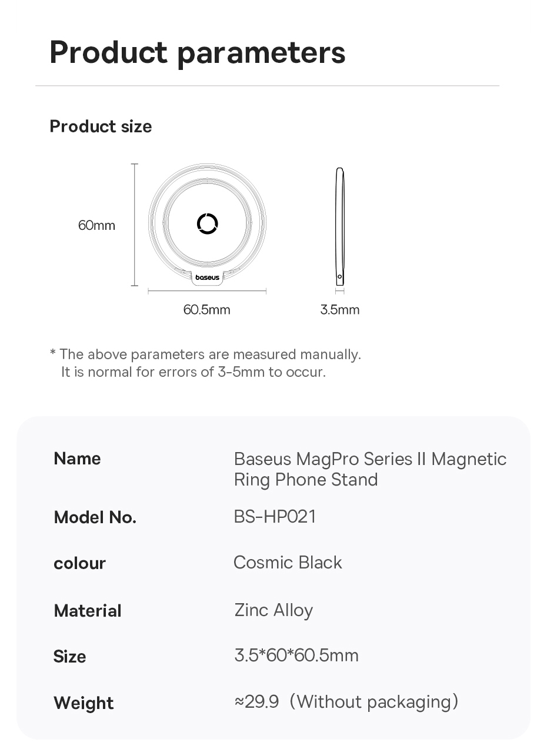Image resolution: width=547 pixels, height=756 pixels.
Task: Click the 3.5*60*60.5mm size value
Action: point(296,655)
